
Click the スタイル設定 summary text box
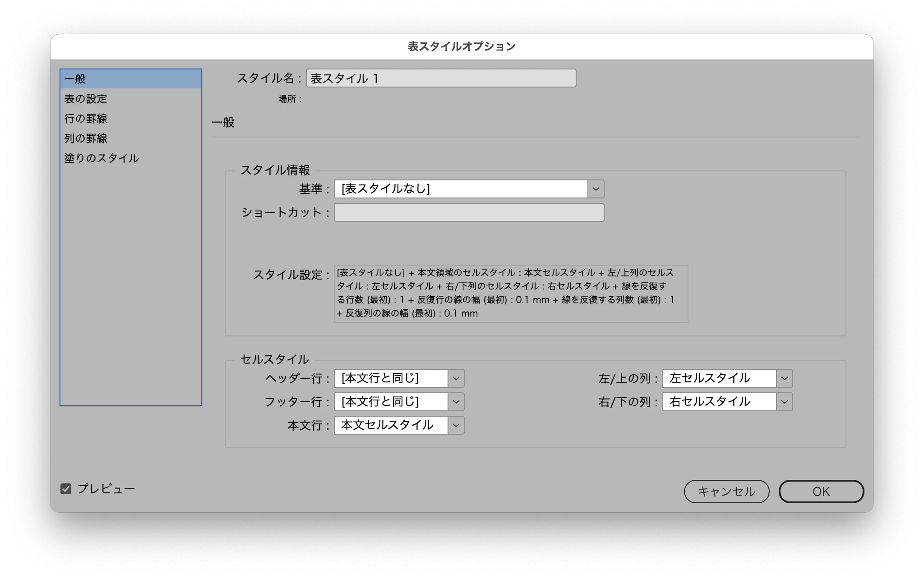(x=511, y=294)
